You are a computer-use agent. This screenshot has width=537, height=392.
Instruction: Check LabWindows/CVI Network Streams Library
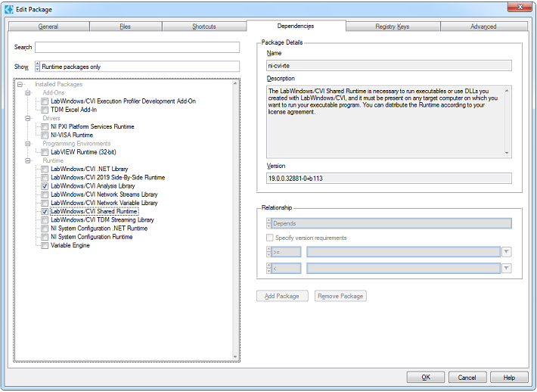(x=45, y=194)
